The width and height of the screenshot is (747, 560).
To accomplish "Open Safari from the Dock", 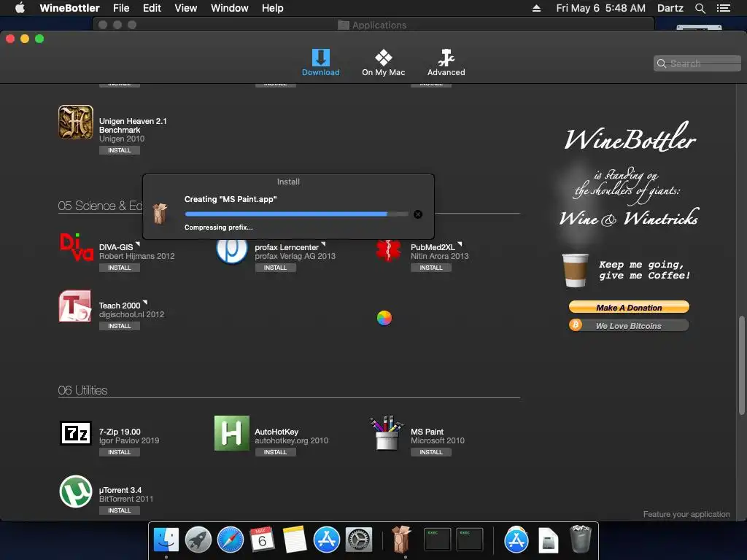I will (x=230, y=540).
